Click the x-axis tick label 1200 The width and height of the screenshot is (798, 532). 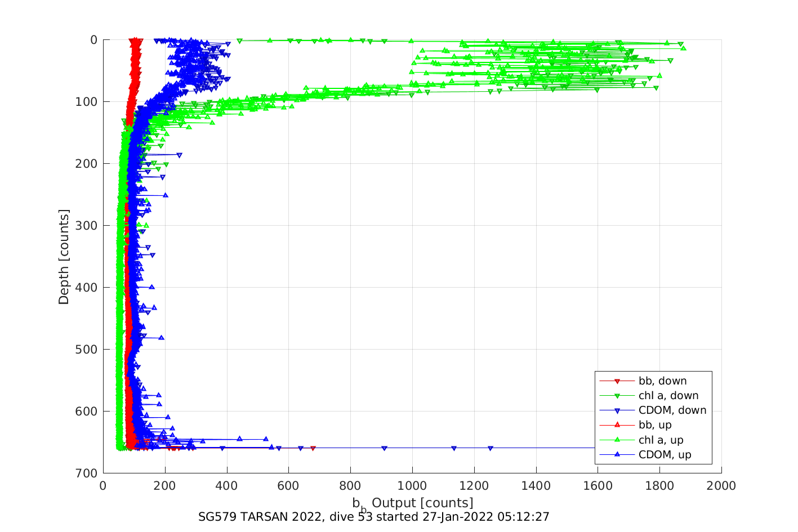[474, 486]
